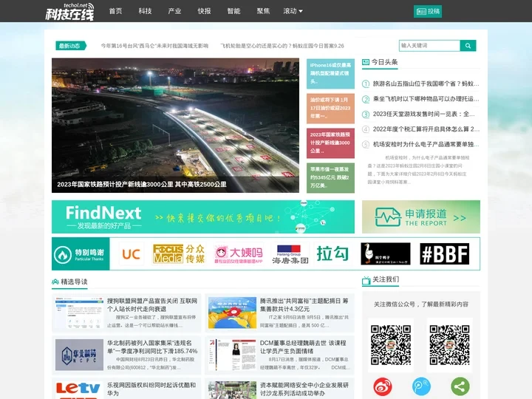Image resolution: width=532 pixels, height=399 pixels.
Task: Open headline 1 旅游名山五指山
Action: click(x=426, y=83)
